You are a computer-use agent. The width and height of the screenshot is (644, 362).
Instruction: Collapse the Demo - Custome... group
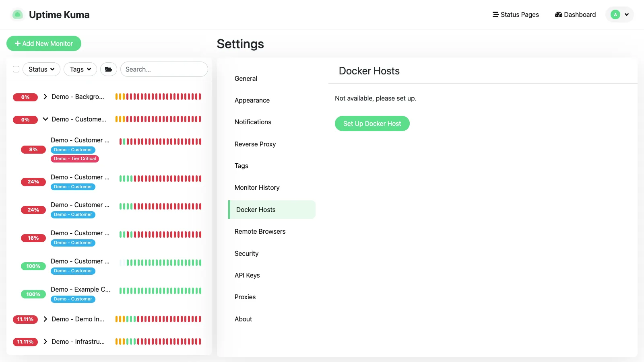click(x=45, y=119)
